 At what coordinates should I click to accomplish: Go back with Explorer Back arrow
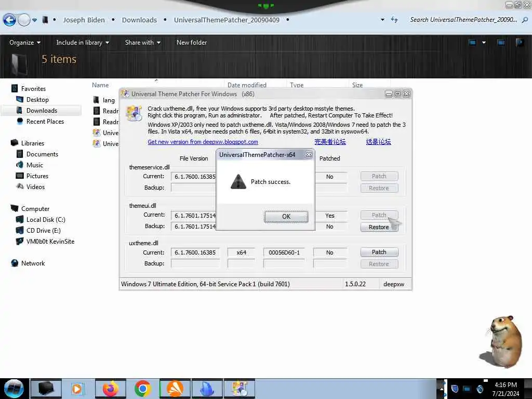[x=9, y=20]
